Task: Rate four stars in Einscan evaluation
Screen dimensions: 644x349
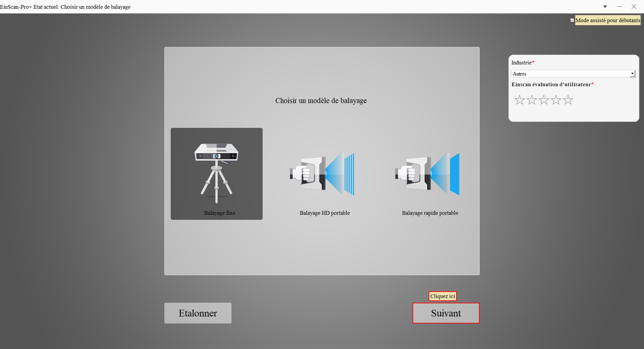Action: click(556, 100)
